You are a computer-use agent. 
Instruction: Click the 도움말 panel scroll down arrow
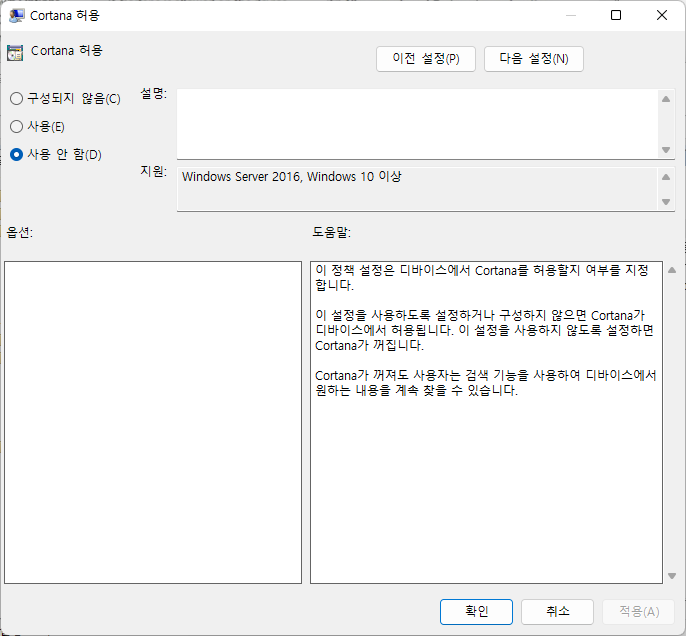pyautogui.click(x=672, y=576)
